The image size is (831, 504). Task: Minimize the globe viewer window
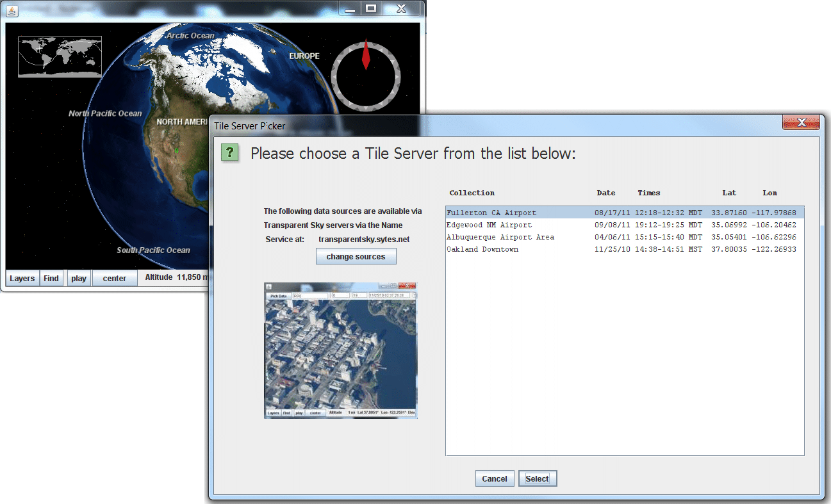(350, 8)
